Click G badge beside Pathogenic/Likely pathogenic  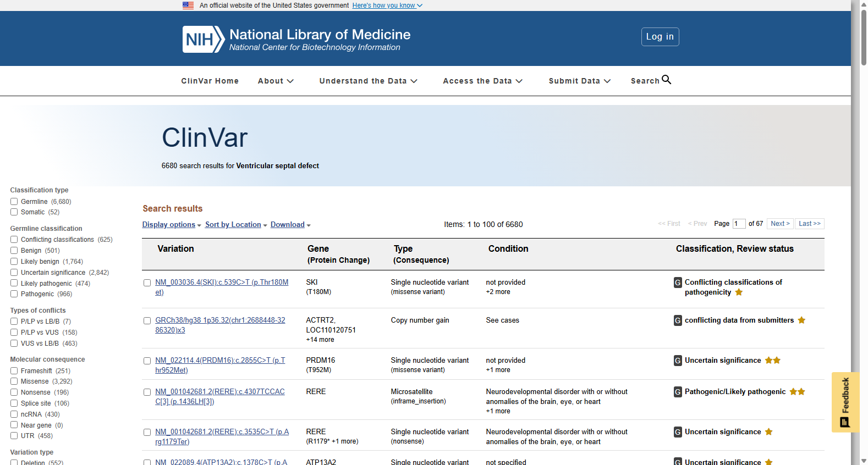tap(678, 392)
